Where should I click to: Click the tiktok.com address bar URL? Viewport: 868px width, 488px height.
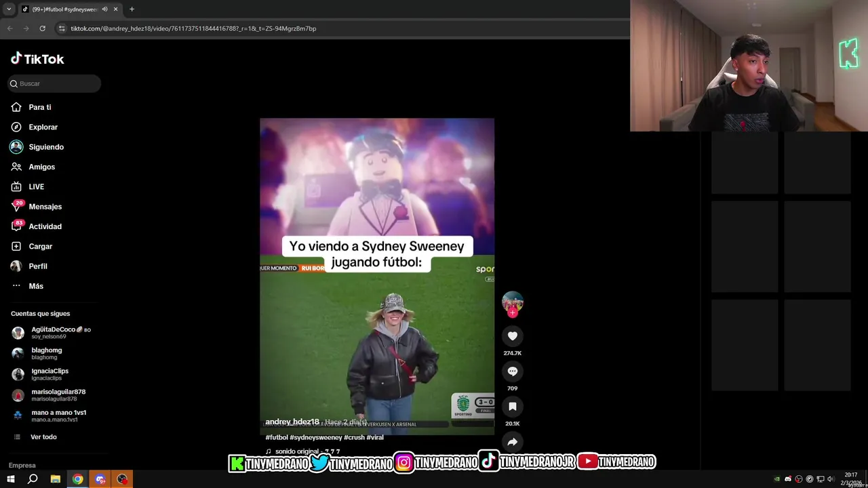[x=193, y=28]
